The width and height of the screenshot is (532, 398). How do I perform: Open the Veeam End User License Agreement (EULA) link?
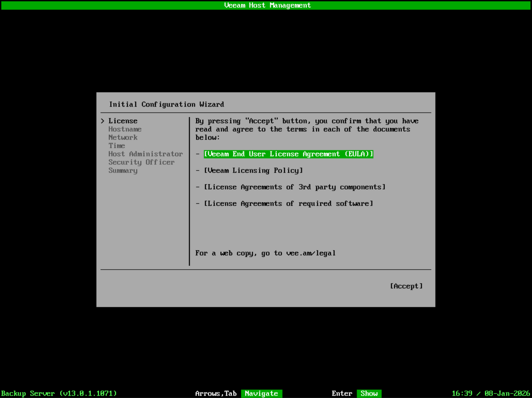(289, 154)
